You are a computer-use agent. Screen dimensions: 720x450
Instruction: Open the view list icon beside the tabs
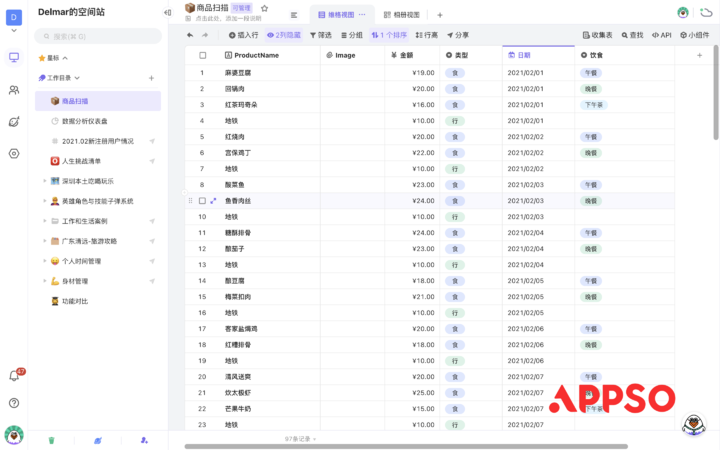294,15
